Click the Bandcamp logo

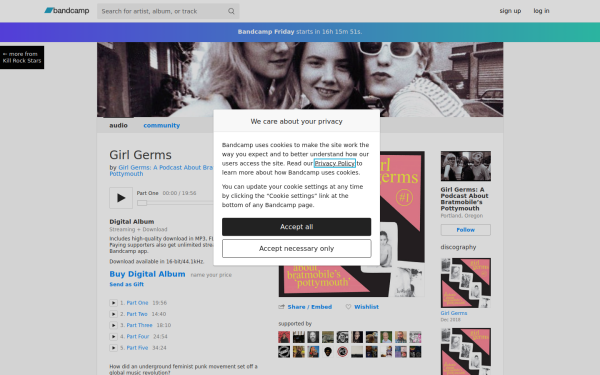(x=67, y=11)
